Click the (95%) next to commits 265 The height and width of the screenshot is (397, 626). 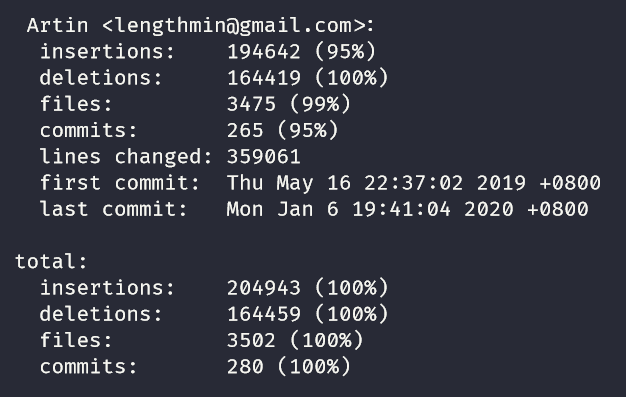[x=307, y=131]
